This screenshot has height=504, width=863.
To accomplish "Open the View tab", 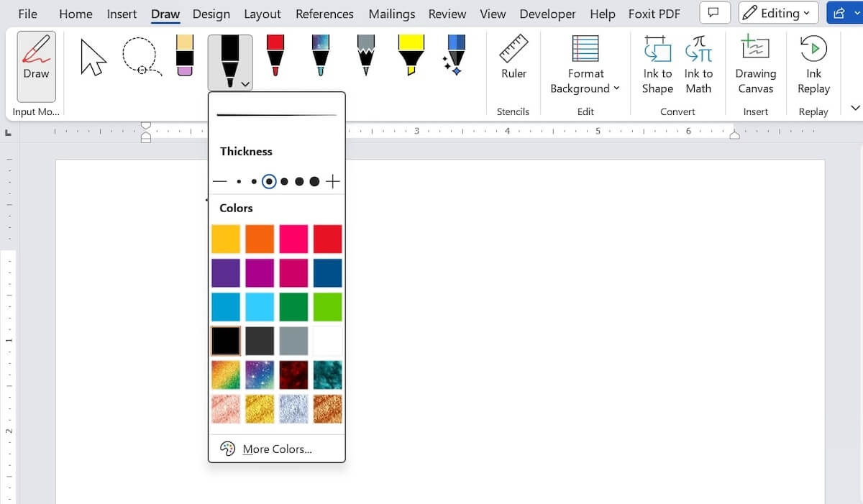I will (493, 14).
